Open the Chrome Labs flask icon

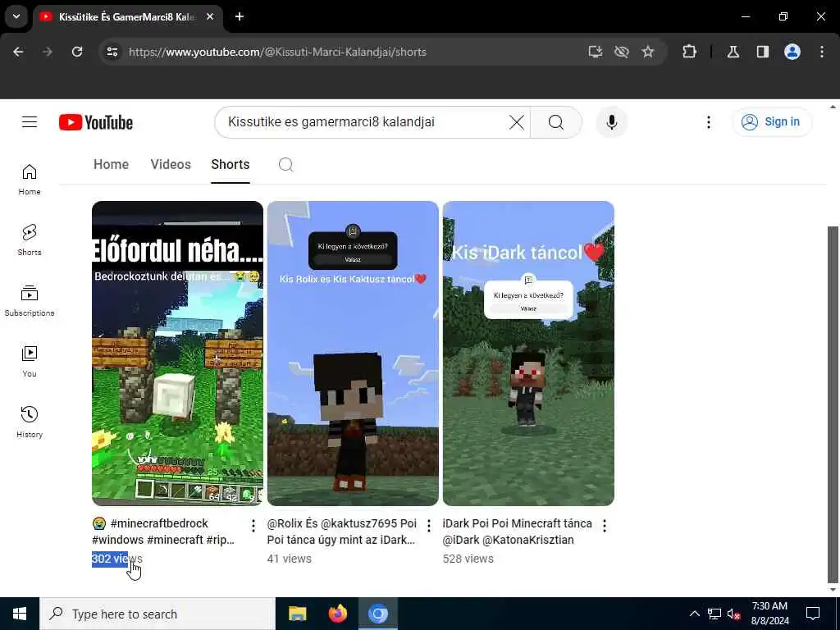pyautogui.click(x=733, y=52)
